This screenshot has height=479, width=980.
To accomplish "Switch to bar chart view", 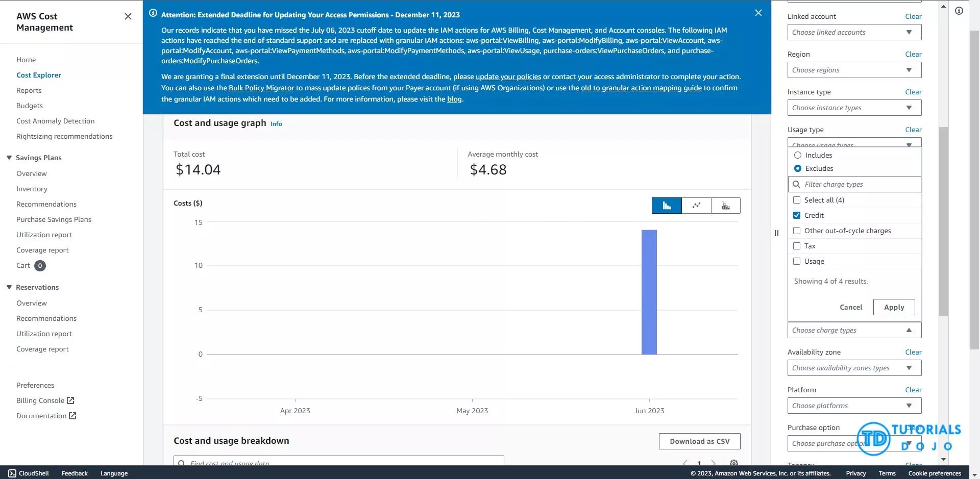I will pyautogui.click(x=667, y=206).
